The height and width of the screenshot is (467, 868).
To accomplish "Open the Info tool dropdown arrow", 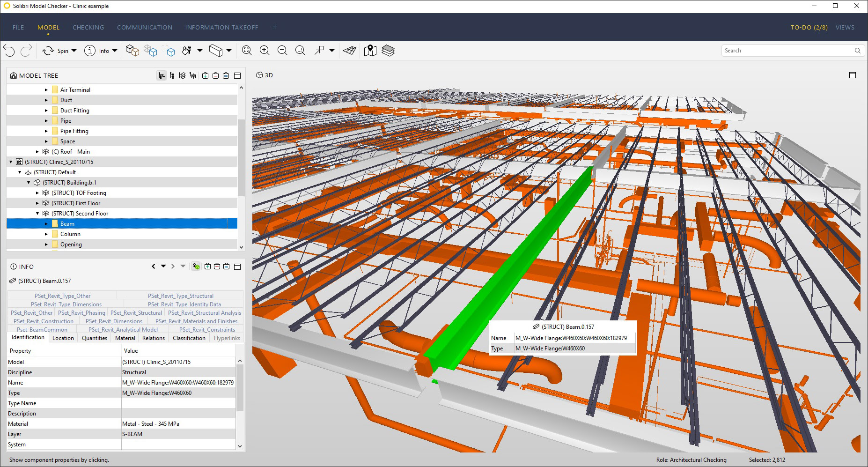I will [115, 51].
